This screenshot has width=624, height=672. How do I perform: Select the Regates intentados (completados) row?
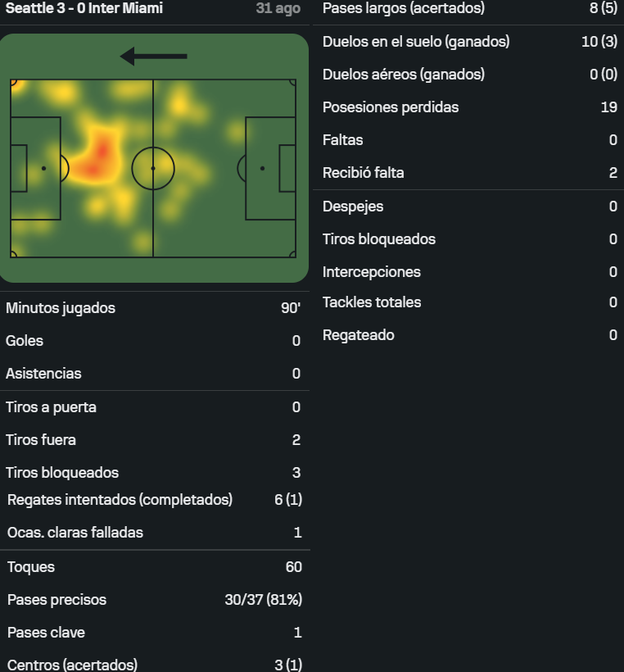155,500
